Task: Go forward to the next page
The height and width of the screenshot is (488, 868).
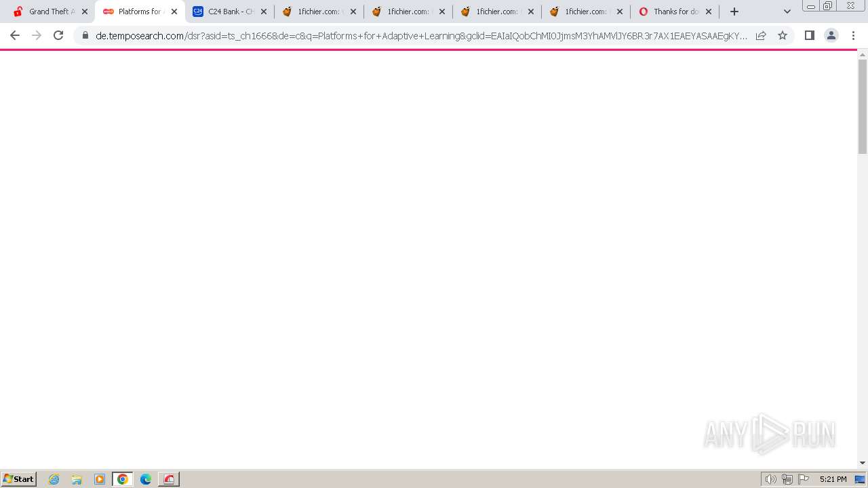Action: [x=37, y=35]
